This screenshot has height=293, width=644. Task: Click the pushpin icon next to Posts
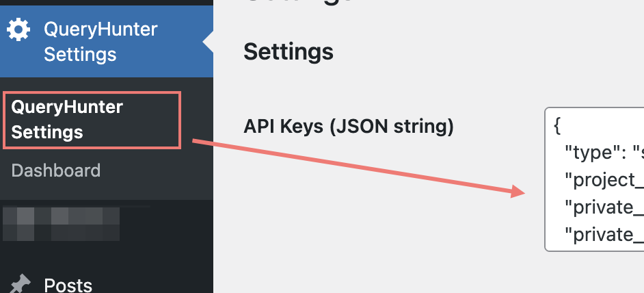pos(20,285)
